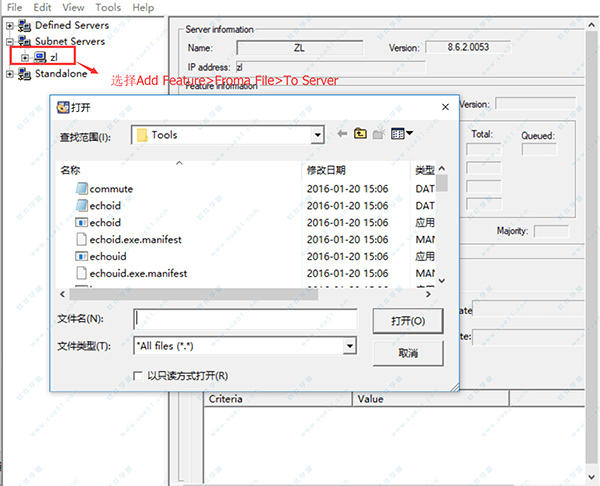Click the 打开(O) open button
600x486 pixels.
[407, 320]
